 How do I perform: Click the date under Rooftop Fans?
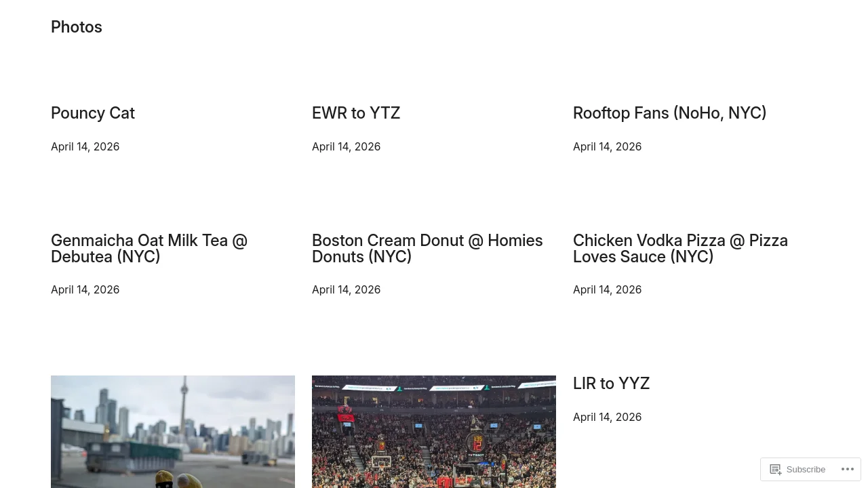[608, 146]
